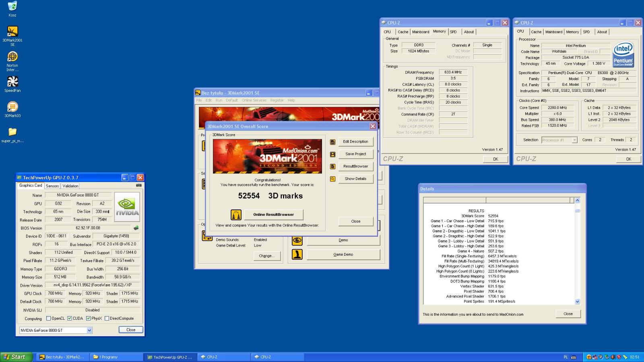Image resolution: width=644 pixels, height=362 pixels.
Task: Launch 3DMark2001 SE desktop shortcut
Action: click(x=12, y=31)
